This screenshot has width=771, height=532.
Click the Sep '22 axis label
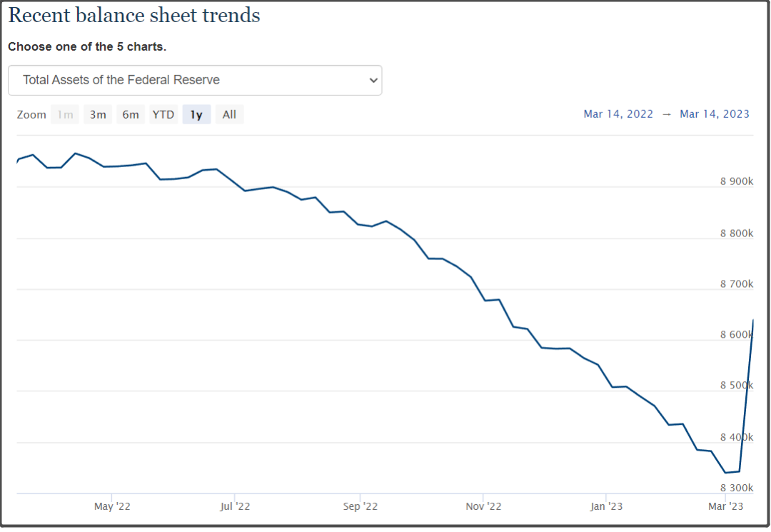coord(361,506)
